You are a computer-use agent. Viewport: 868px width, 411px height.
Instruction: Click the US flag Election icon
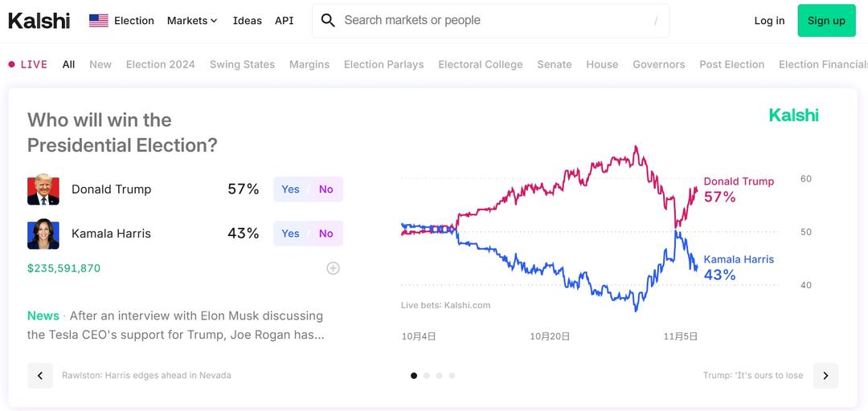click(x=99, y=21)
